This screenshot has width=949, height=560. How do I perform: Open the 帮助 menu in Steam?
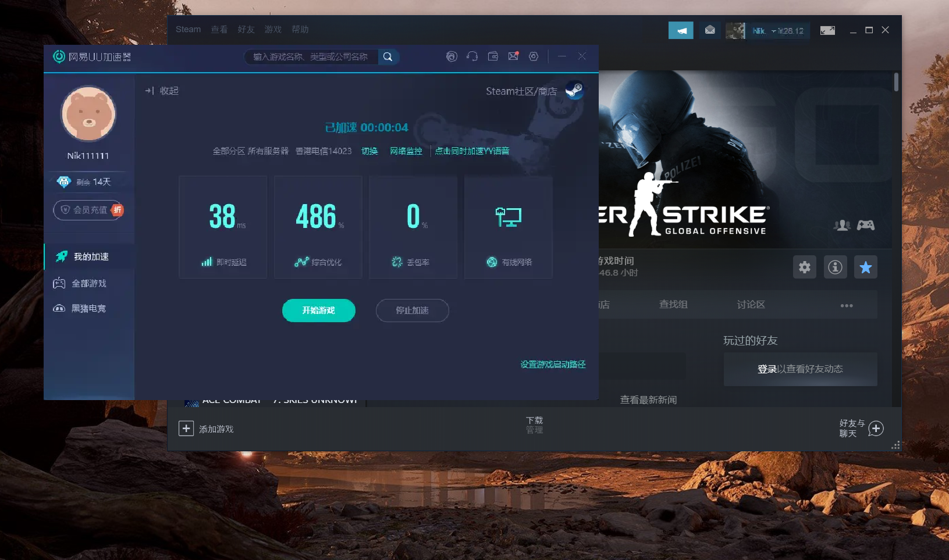click(300, 30)
